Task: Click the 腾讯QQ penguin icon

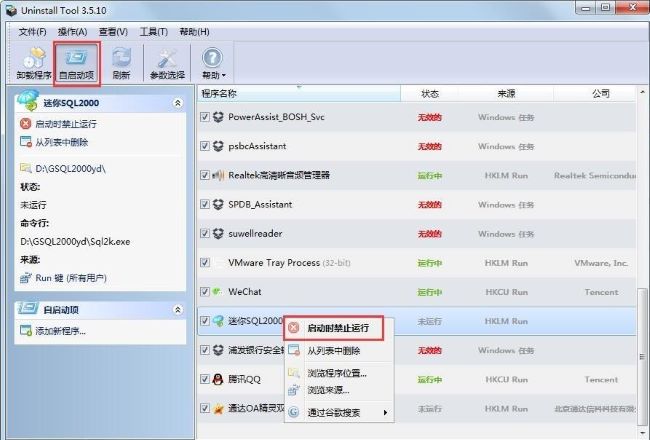Action: (218, 379)
